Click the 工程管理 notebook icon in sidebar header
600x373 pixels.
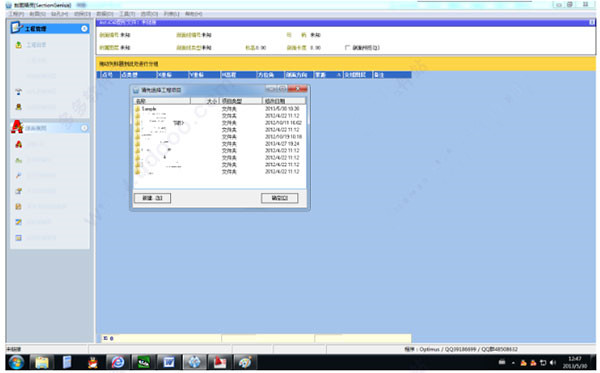[x=16, y=28]
